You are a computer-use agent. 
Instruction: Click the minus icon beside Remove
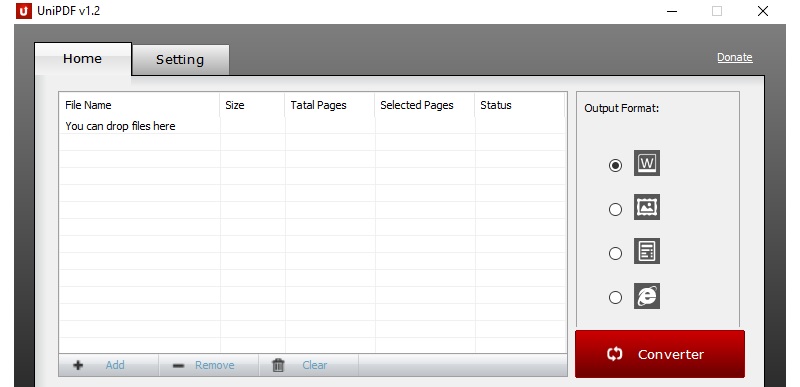pos(178,366)
